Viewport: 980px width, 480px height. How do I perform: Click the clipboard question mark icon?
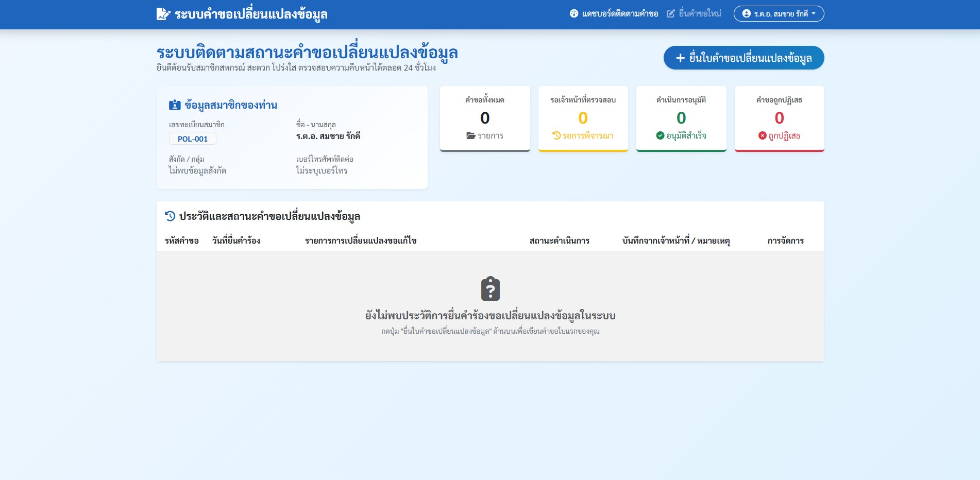(491, 288)
